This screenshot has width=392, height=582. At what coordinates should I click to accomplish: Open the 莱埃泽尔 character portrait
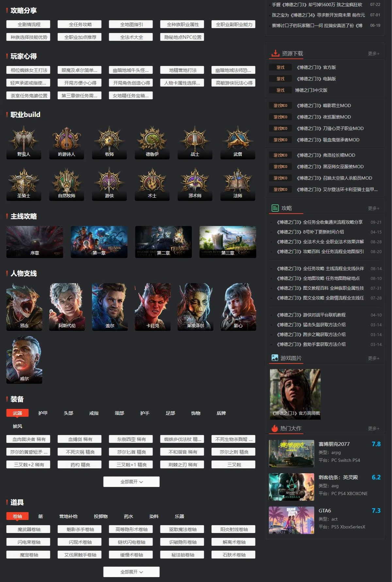click(x=195, y=307)
